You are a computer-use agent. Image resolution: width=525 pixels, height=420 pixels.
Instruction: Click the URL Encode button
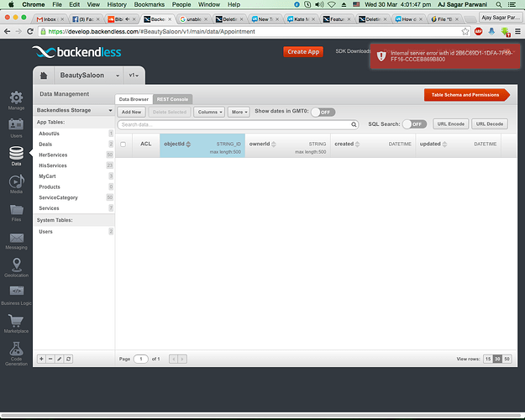(451, 124)
